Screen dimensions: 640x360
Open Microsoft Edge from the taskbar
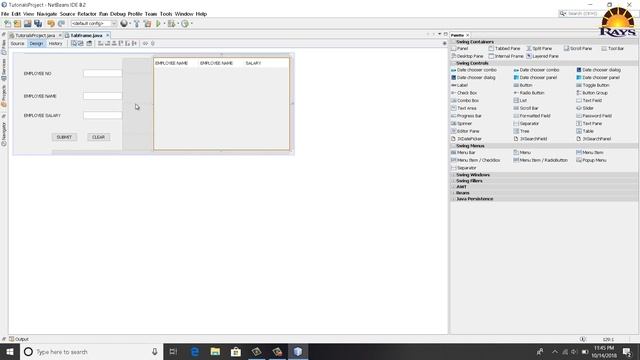tap(195, 352)
